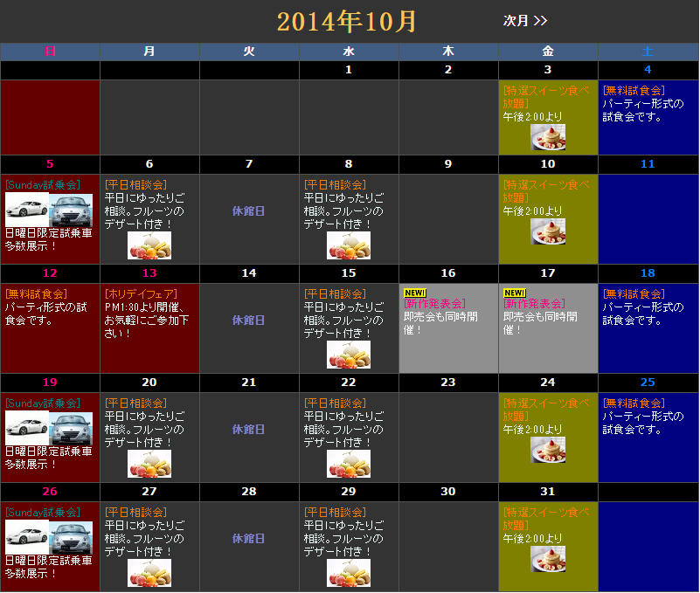The image size is (700, 593).
Task: Click the NEW badge on October 16
Action: (x=414, y=293)
